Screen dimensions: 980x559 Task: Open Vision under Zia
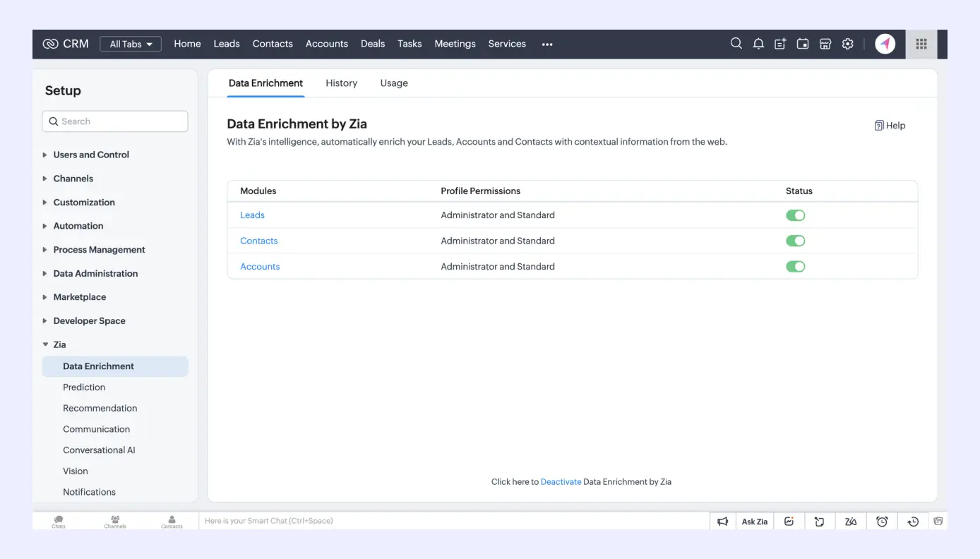click(x=76, y=471)
